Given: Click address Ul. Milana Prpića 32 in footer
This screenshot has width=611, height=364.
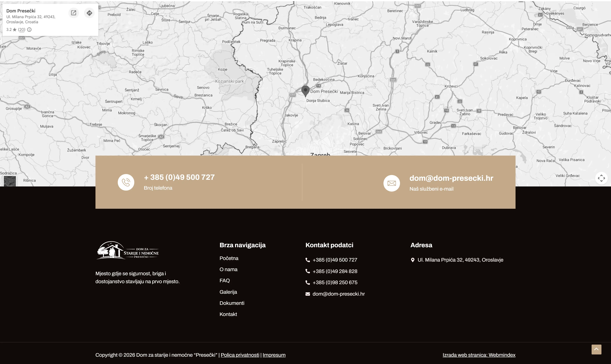Looking at the screenshot, I should 460,260.
